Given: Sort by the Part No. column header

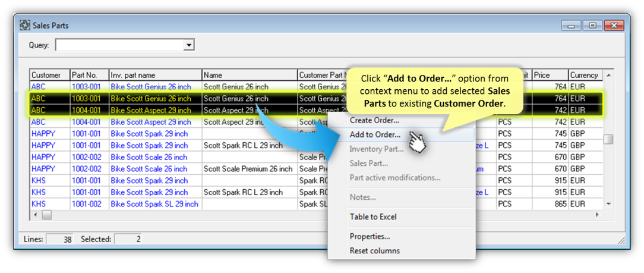Looking at the screenshot, I should [90, 76].
